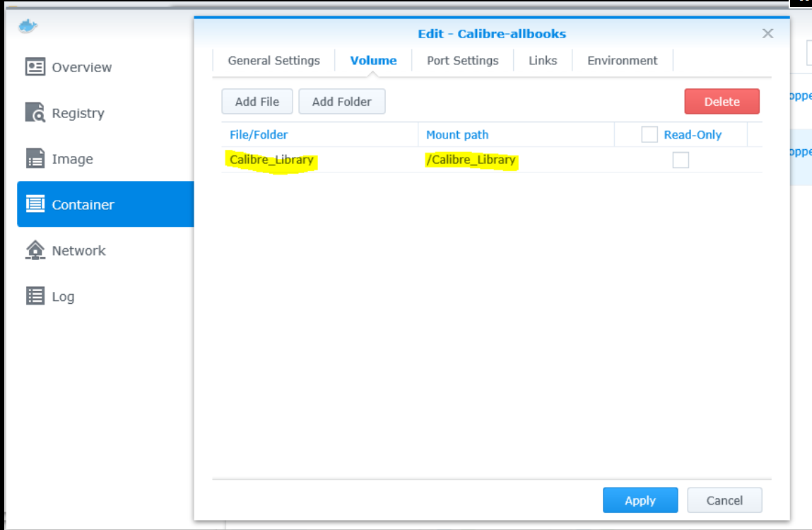812x530 pixels.
Task: Switch to the General Settings tab
Action: click(x=274, y=61)
